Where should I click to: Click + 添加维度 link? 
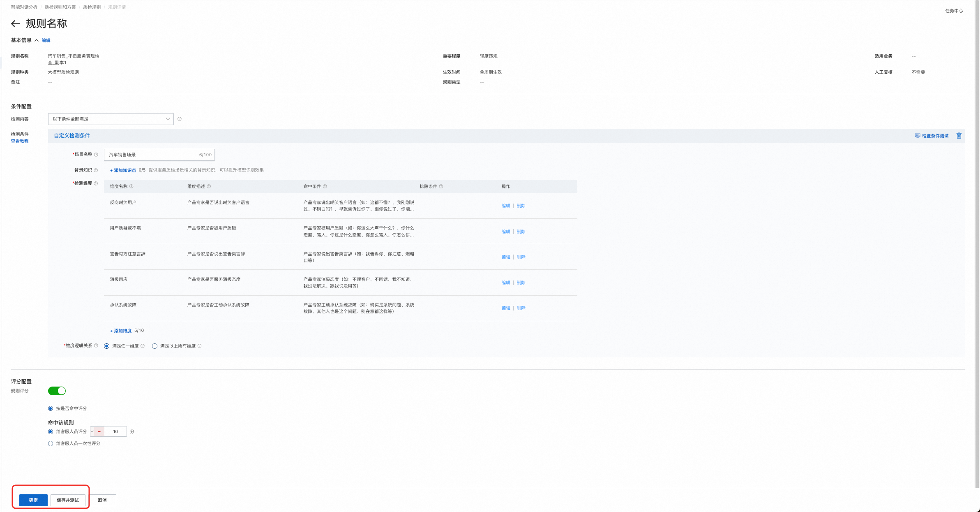pyautogui.click(x=121, y=331)
